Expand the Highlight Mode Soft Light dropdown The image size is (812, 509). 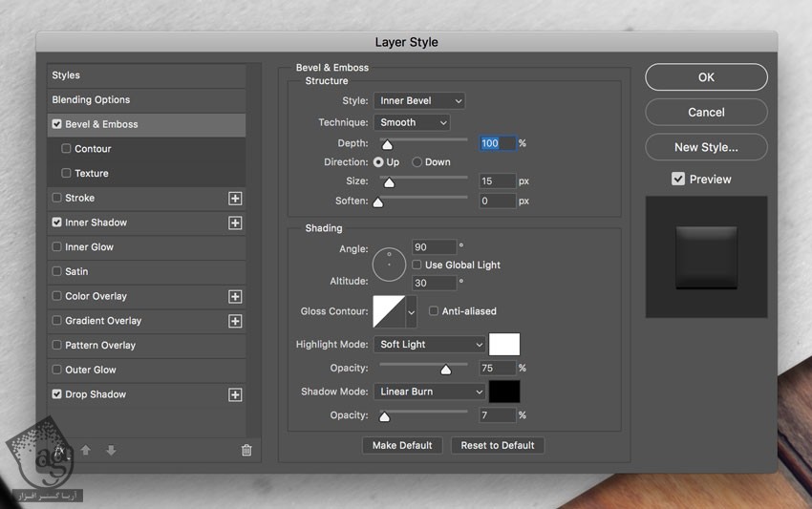coord(429,344)
